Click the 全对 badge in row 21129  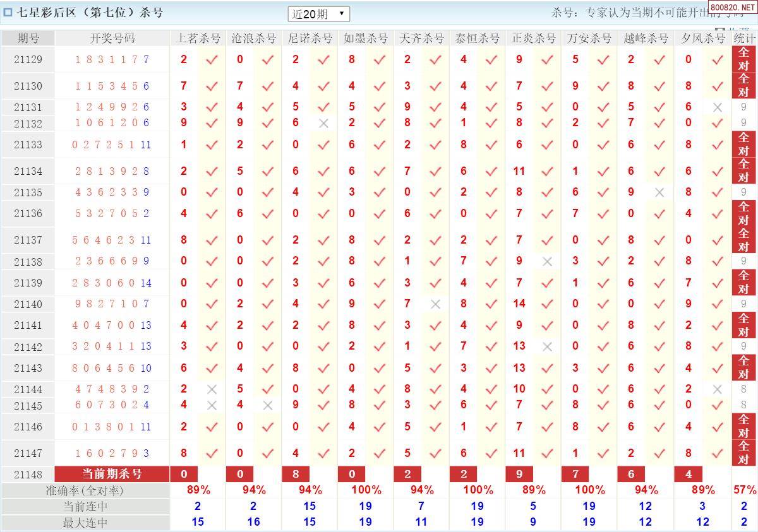click(743, 59)
